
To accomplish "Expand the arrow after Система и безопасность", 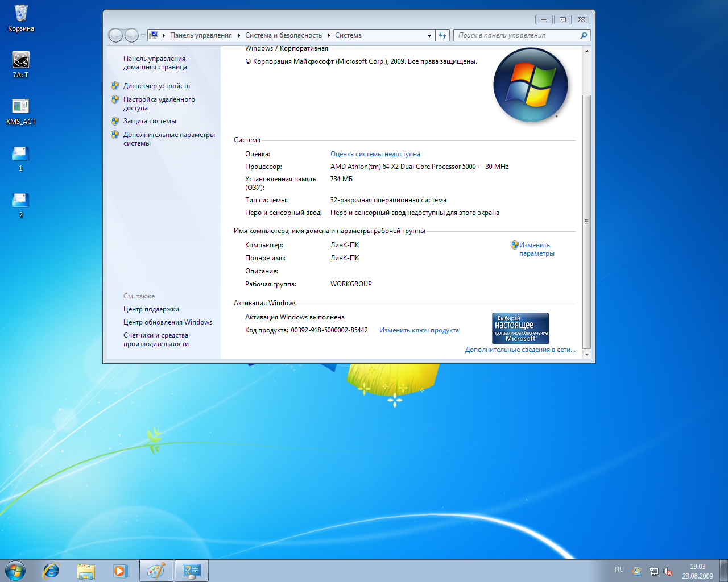I will [x=329, y=35].
